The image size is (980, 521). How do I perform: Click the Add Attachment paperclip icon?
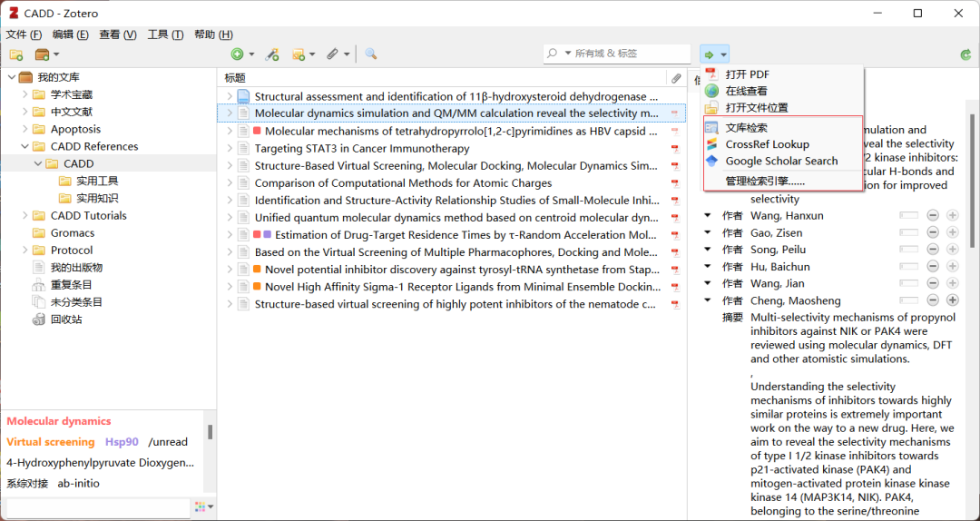[x=333, y=54]
